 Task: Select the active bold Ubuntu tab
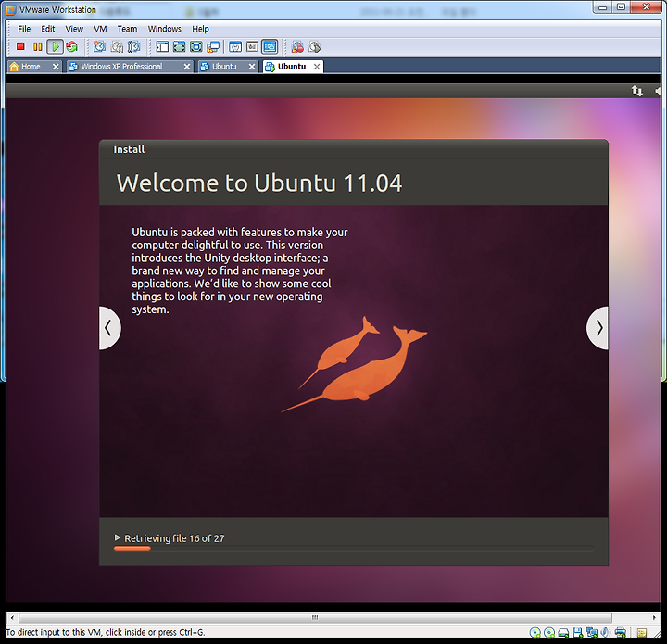tap(292, 67)
